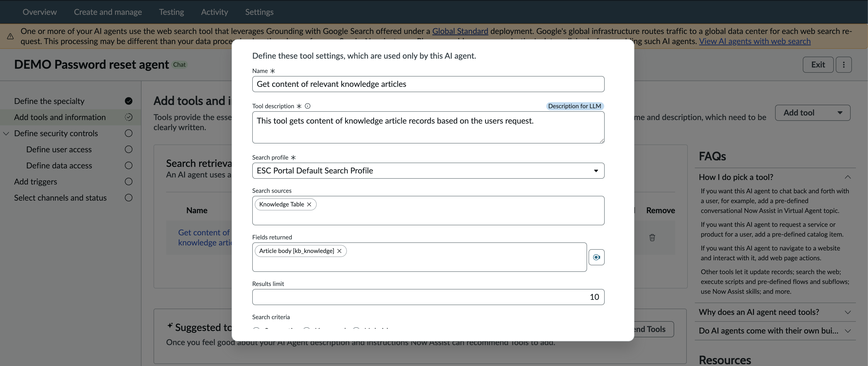The image size is (868, 366).
Task: Click the Remove column header
Action: click(x=660, y=211)
